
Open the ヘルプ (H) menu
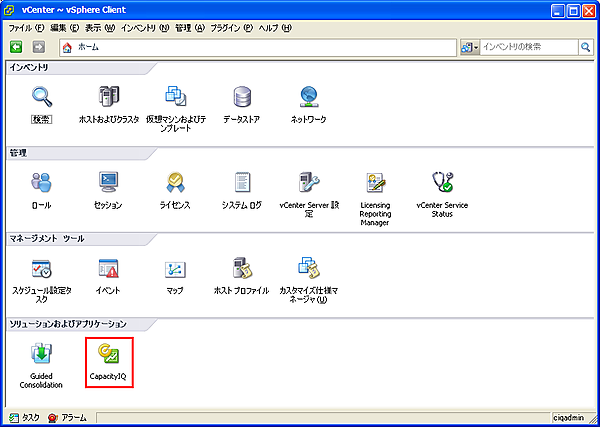(x=275, y=28)
